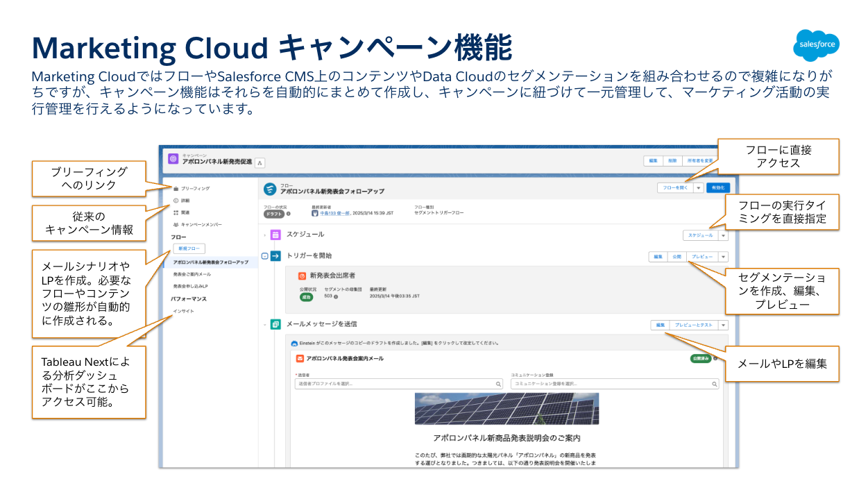Click the orange segment icon by 新発表会出席者
The height and width of the screenshot is (481, 868).
(303, 276)
